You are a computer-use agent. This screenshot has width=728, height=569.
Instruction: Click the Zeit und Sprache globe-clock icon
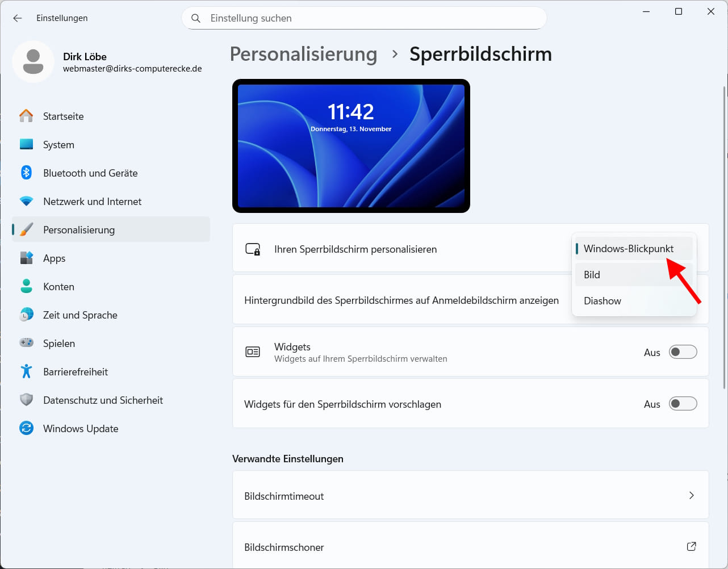26,315
